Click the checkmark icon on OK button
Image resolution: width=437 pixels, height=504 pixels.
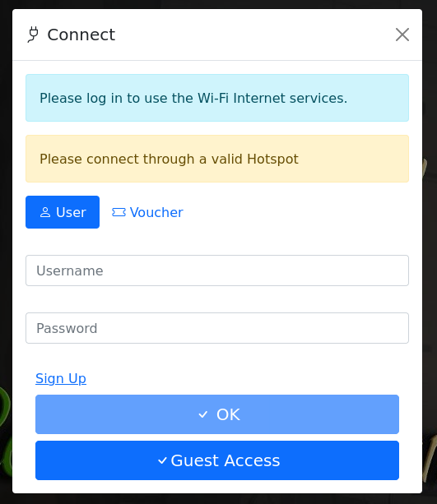(203, 414)
